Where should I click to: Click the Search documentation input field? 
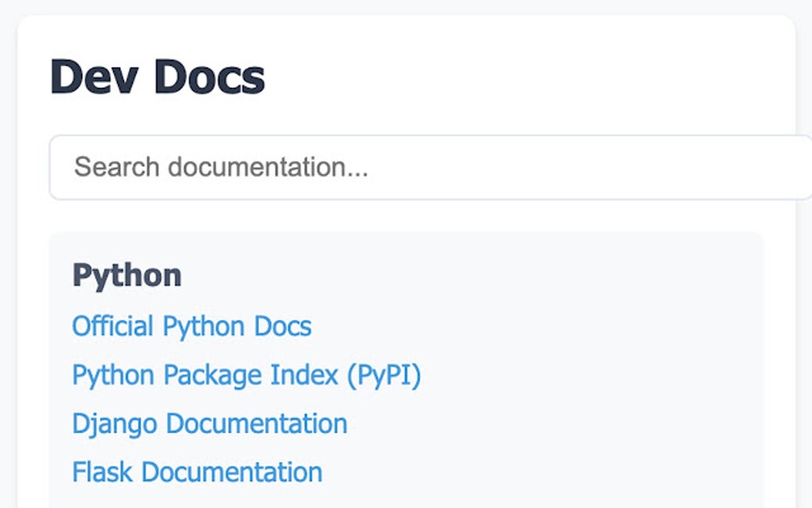click(x=430, y=167)
